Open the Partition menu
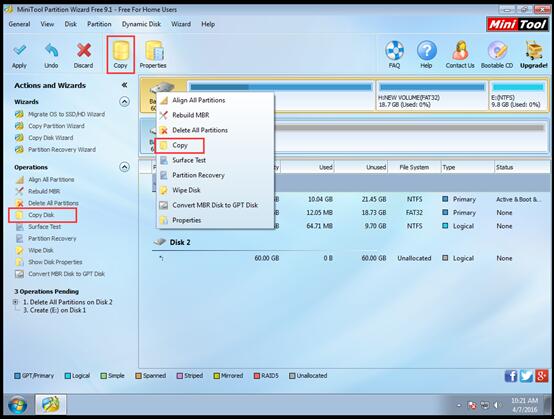The height and width of the screenshot is (420, 555). pyautogui.click(x=99, y=24)
